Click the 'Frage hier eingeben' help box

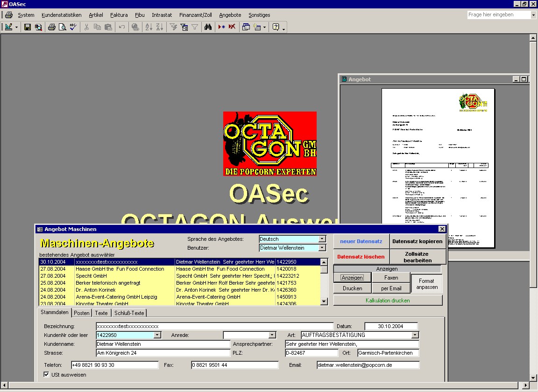click(x=499, y=15)
